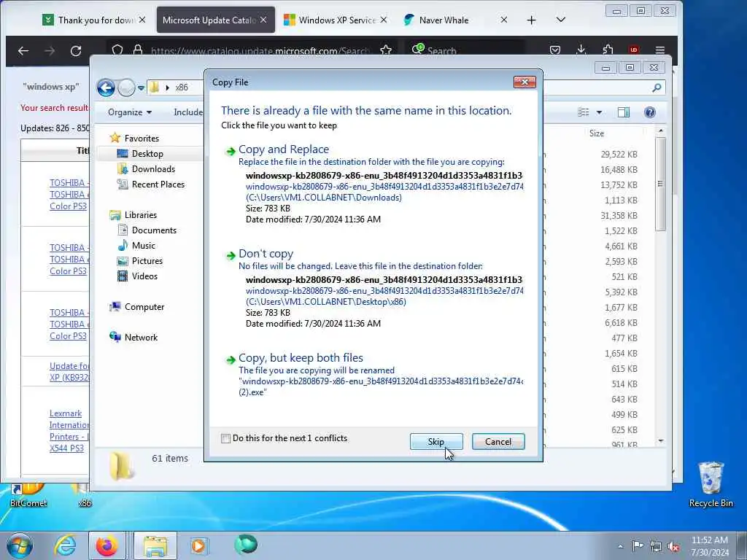The image size is (747, 560).
Task: Open network tray icon
Action: coord(656,547)
